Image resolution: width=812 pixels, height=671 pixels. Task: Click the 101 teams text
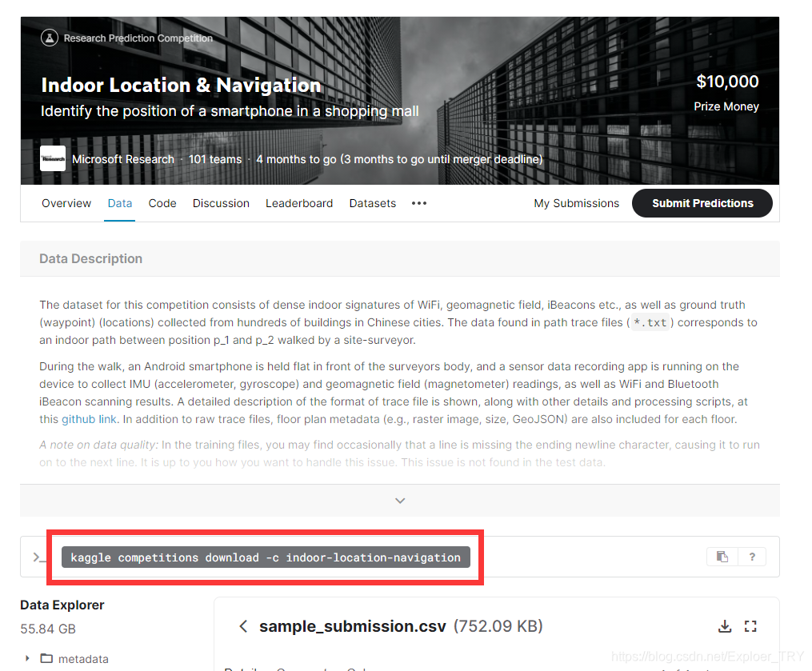click(x=215, y=159)
